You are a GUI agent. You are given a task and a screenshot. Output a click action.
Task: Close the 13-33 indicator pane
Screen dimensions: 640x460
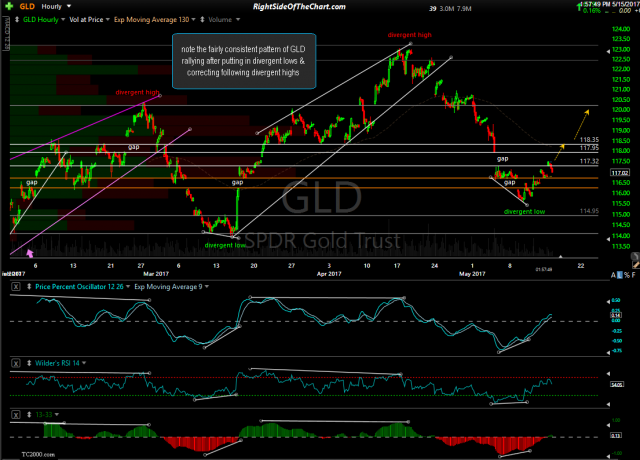tap(16, 415)
